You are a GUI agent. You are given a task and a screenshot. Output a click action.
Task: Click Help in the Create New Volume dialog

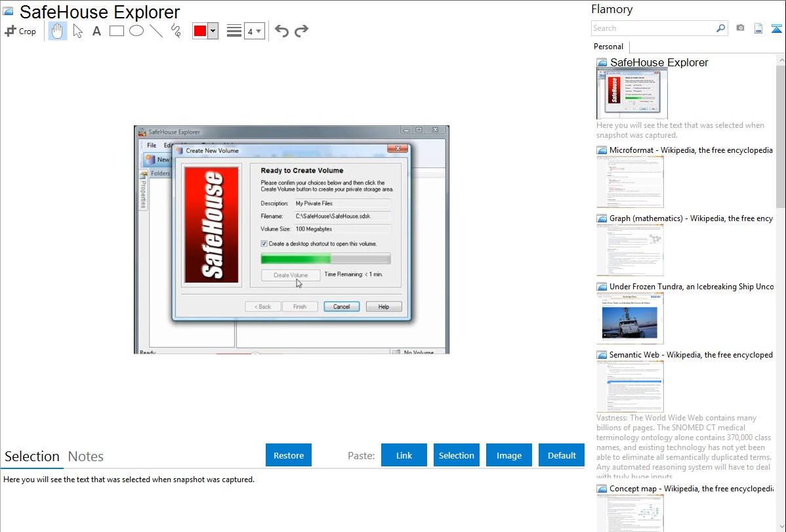tap(383, 306)
